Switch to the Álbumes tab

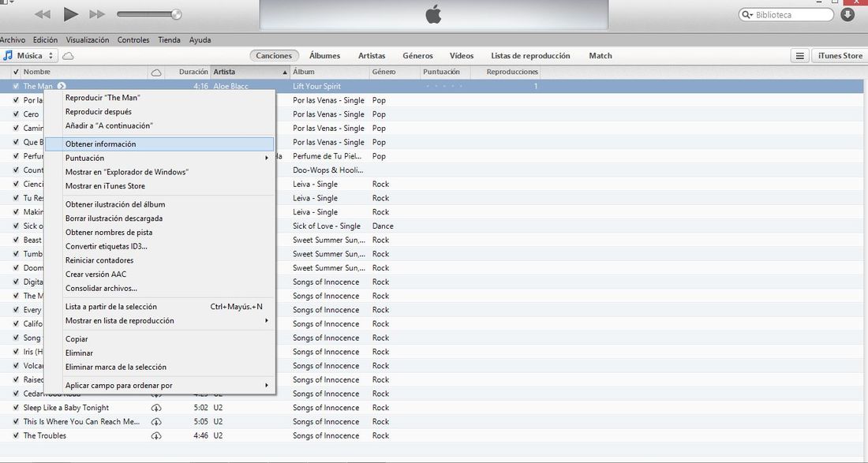tap(325, 55)
